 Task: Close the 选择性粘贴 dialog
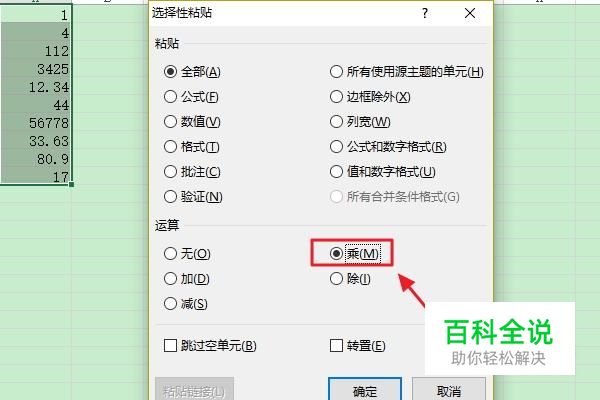click(x=470, y=13)
